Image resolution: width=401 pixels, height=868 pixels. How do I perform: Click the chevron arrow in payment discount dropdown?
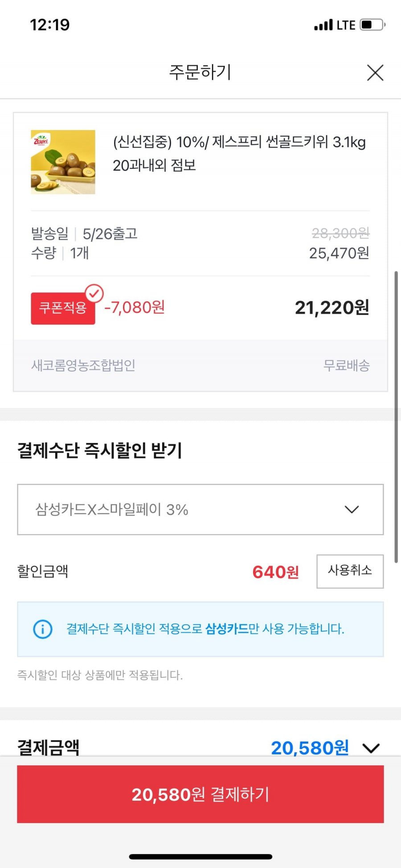(x=352, y=509)
